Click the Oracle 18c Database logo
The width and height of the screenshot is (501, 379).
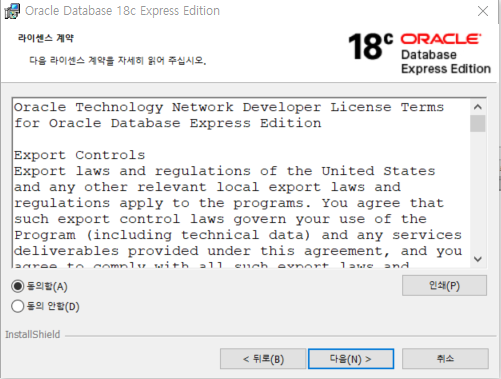point(419,53)
